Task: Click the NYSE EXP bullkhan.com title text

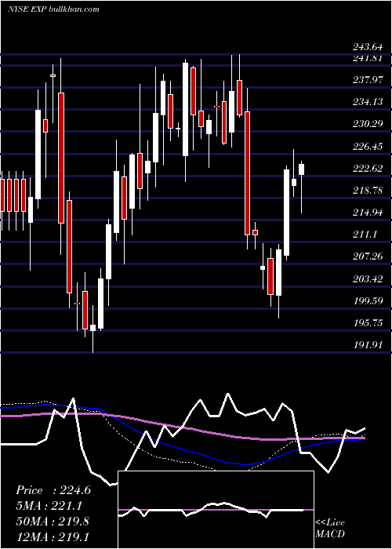Action: (x=53, y=9)
